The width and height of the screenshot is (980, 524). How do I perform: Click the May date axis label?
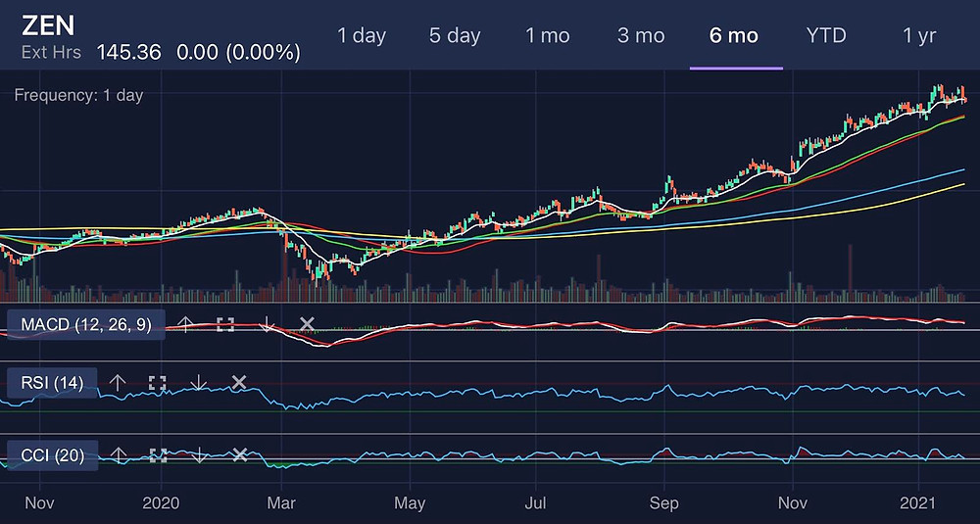410,502
